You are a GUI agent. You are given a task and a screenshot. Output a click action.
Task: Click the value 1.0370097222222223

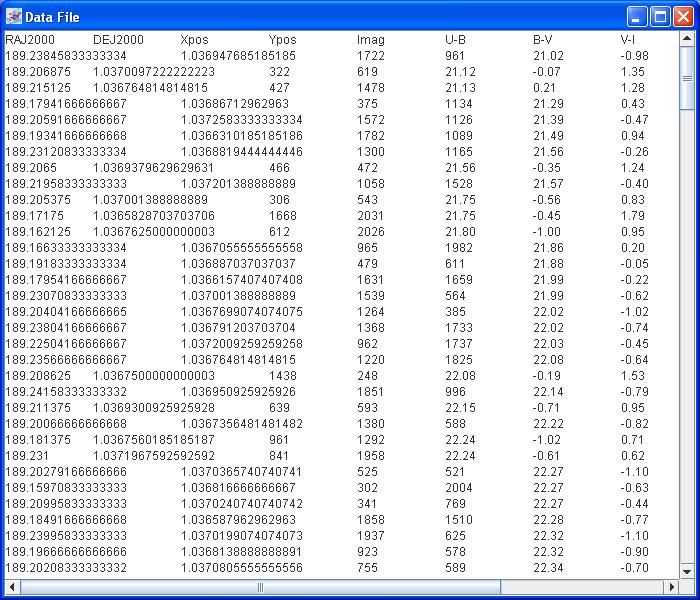click(x=154, y=72)
